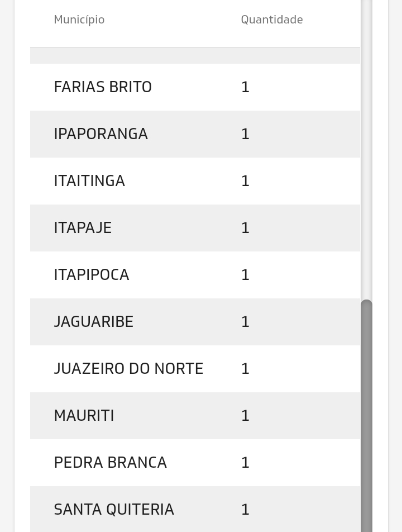Select the IPAPORANGA municipality row

pyautogui.click(x=100, y=134)
